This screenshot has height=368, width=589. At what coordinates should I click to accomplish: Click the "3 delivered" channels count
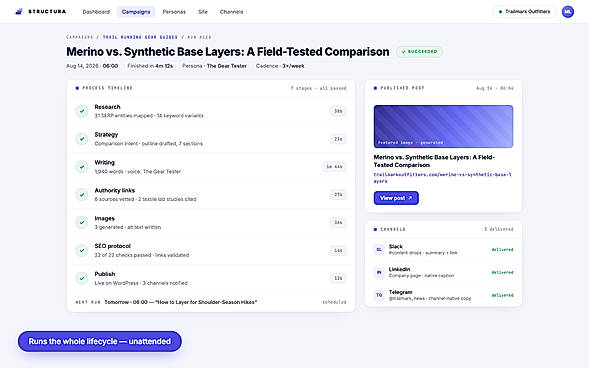pos(498,229)
